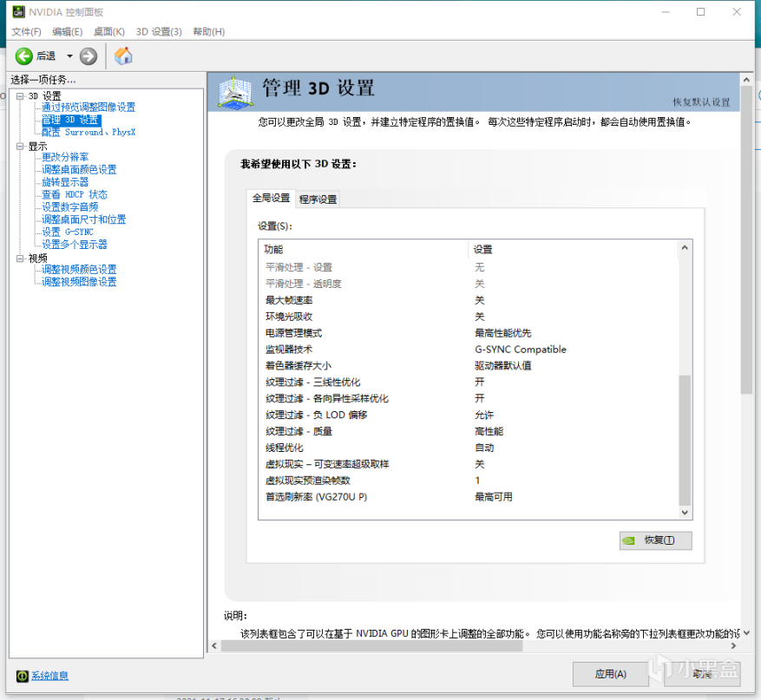The height and width of the screenshot is (700, 761).
Task: Open 更改分辨率 task
Action: pyautogui.click(x=65, y=157)
